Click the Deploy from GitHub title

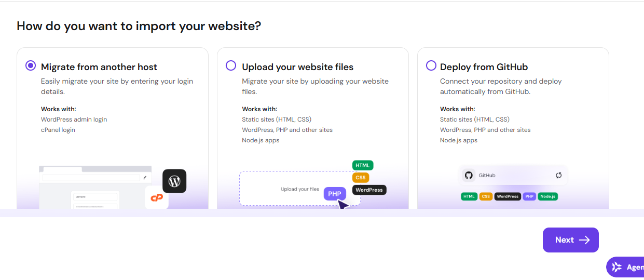point(484,67)
